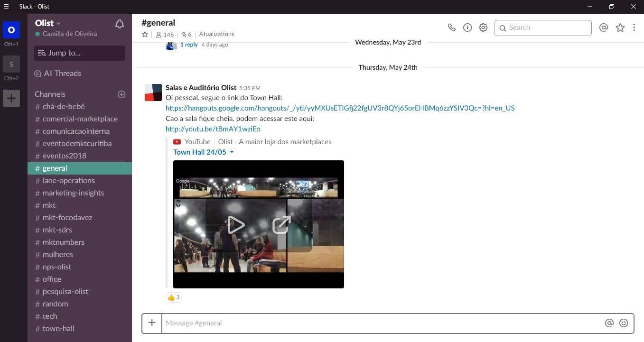The image size is (644, 342).
Task: Open the random channel
Action: click(x=80, y=304)
